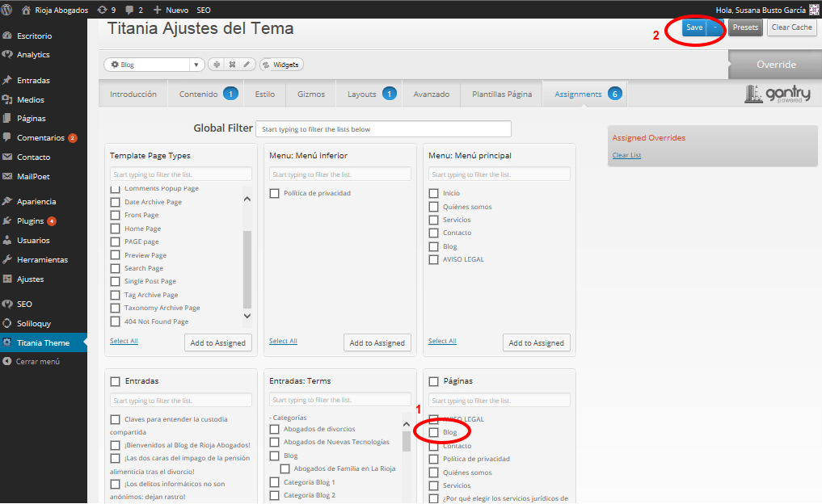
Task: Open MailPoet in the sidebar
Action: point(33,177)
